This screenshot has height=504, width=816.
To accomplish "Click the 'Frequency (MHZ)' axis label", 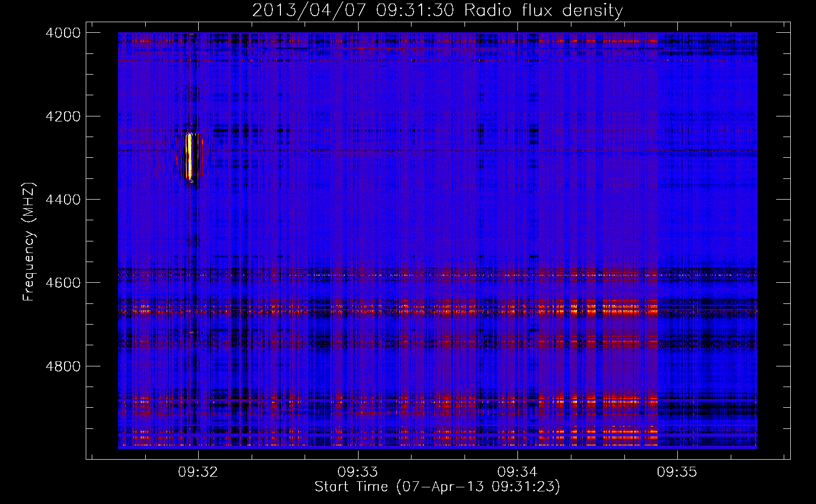I will click(x=29, y=242).
